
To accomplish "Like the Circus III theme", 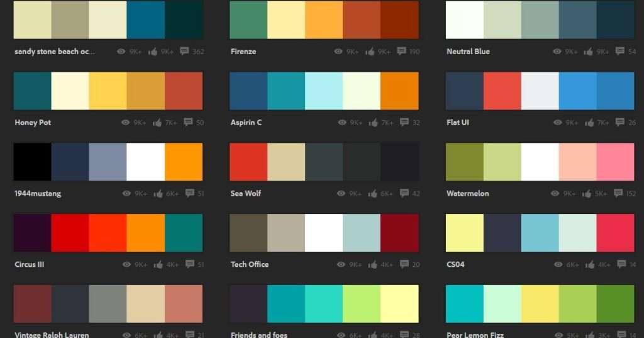I will tap(158, 265).
